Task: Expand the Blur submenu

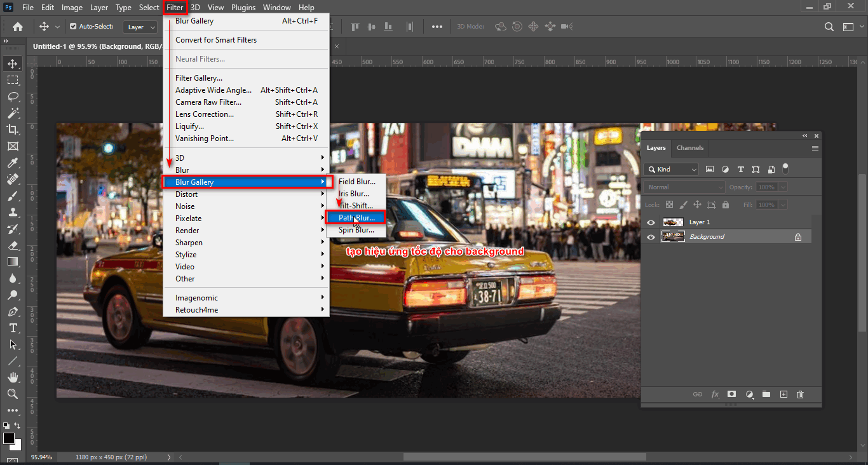Action: click(184, 170)
